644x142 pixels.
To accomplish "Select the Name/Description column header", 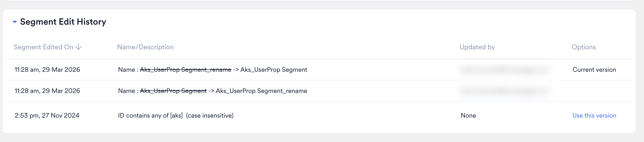I will coord(145,47).
